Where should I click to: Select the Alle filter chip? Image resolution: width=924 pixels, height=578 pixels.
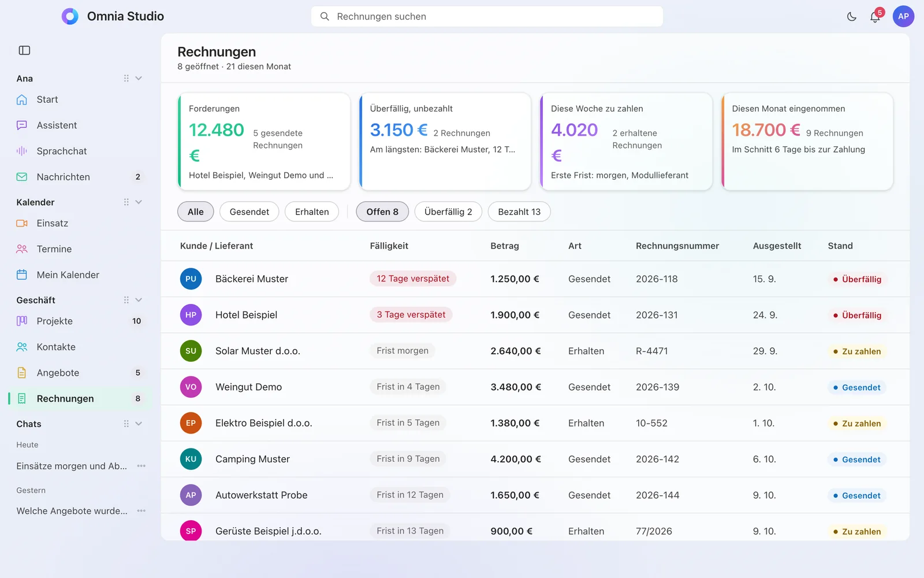pos(196,212)
